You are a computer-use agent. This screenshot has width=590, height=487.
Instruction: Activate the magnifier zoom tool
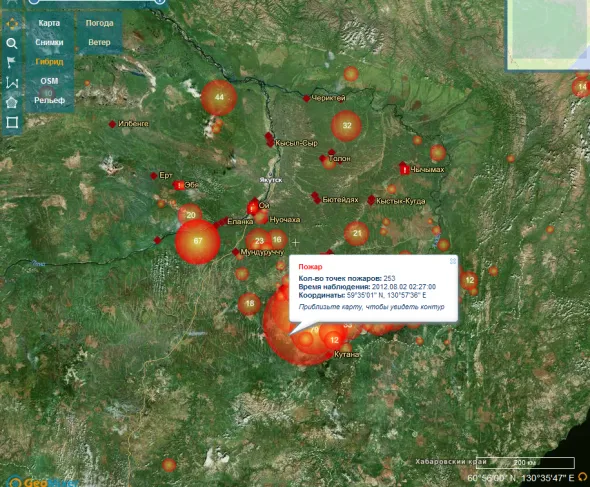[x=12, y=43]
